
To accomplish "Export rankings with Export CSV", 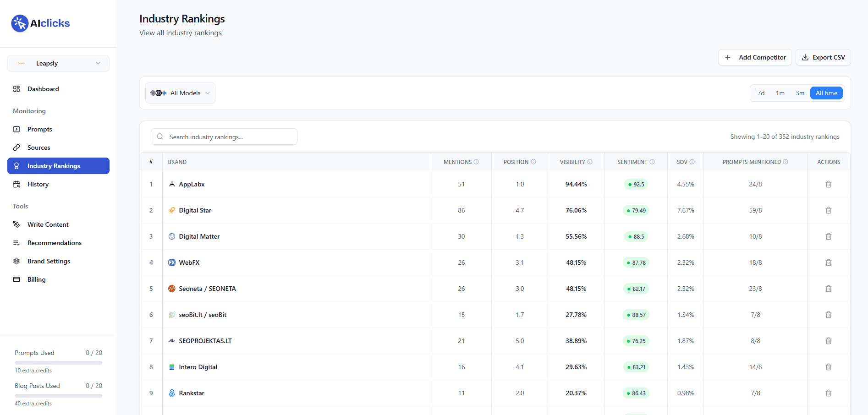I will 823,57.
